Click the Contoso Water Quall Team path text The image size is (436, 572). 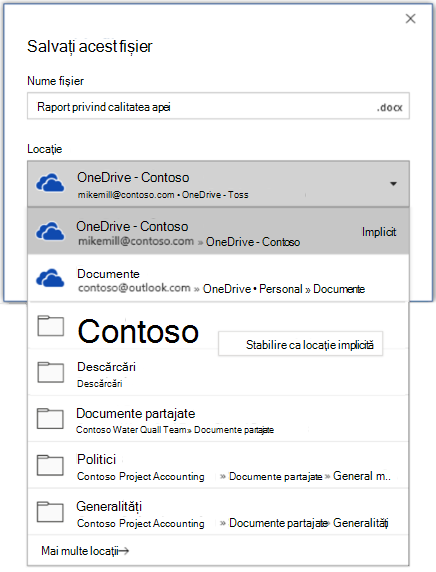point(132,430)
